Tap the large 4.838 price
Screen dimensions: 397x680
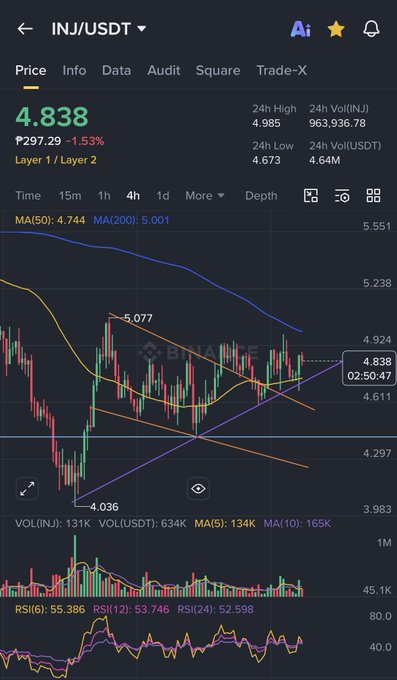tap(52, 117)
